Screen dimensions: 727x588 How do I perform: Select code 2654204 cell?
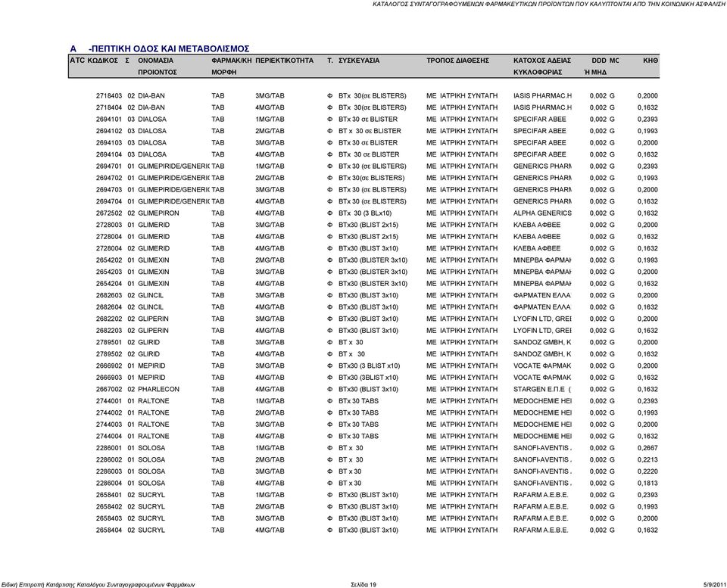(109, 284)
